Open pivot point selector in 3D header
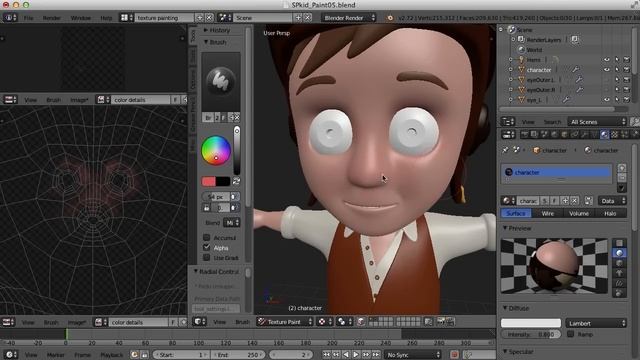 point(344,322)
